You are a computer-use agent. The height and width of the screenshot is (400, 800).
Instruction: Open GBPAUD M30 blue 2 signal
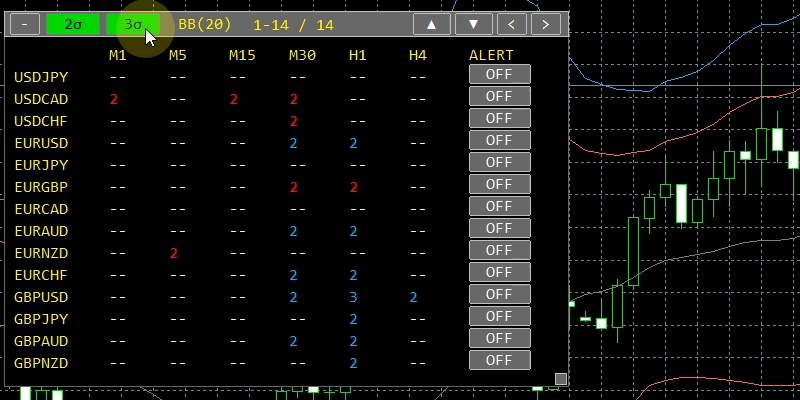coord(293,341)
